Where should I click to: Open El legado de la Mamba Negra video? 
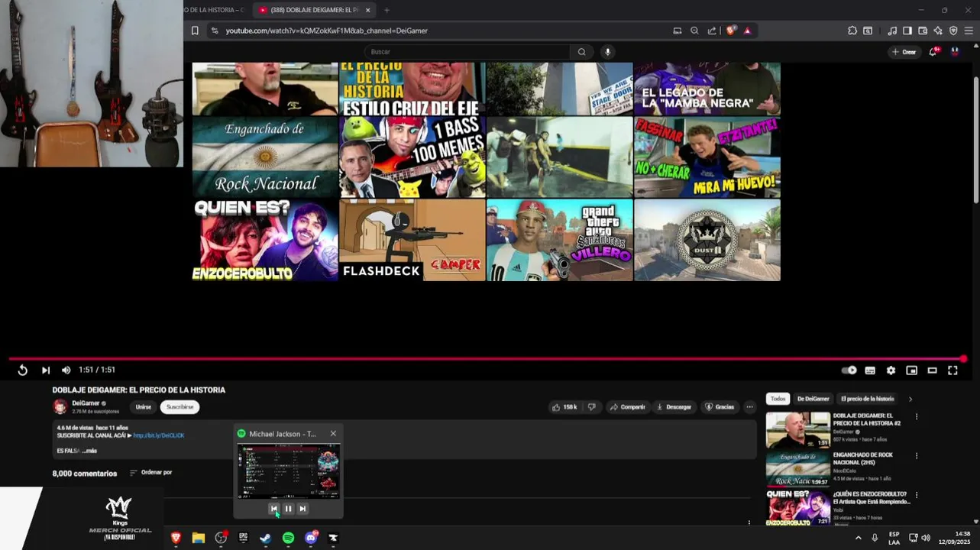coord(707,88)
